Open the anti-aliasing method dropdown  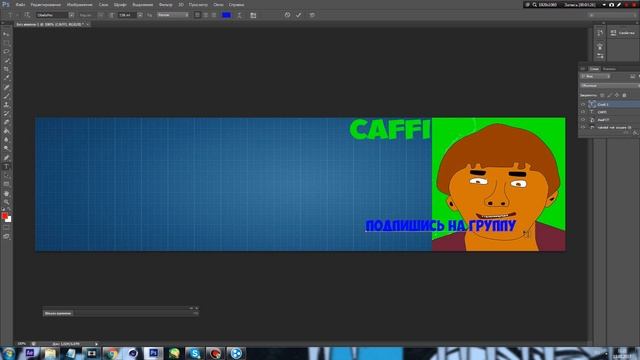173,15
